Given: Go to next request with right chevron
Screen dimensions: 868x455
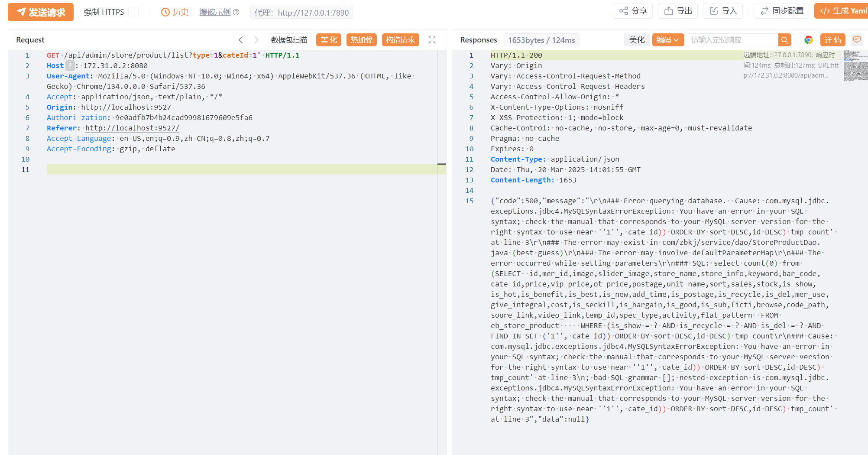Looking at the screenshot, I should 256,40.
